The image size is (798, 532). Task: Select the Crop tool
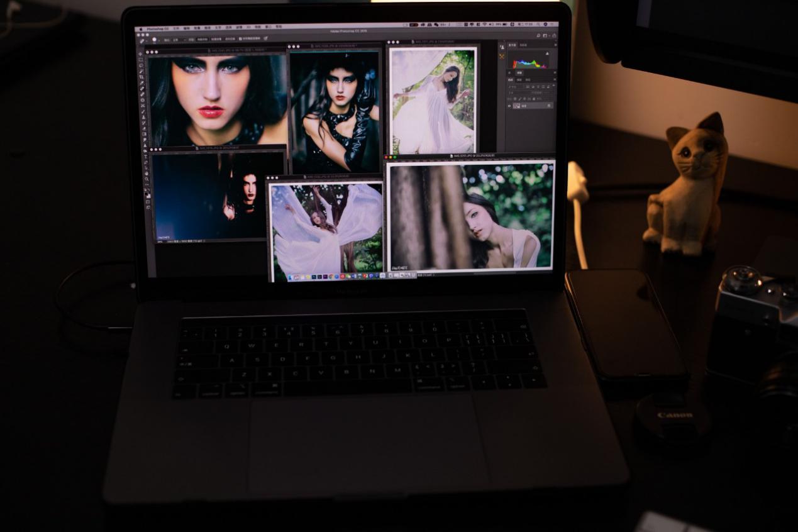pos(141,77)
